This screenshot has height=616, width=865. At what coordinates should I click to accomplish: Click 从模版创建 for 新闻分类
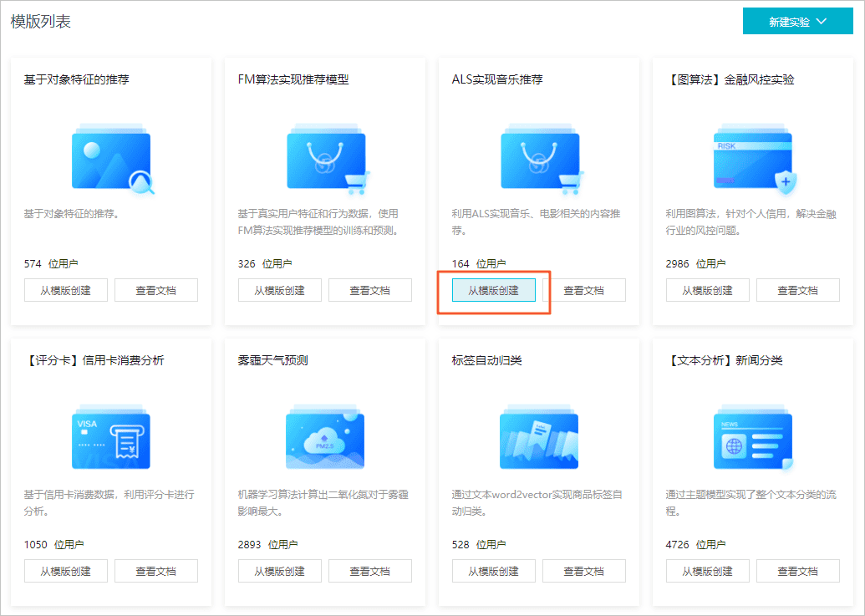[x=708, y=571]
